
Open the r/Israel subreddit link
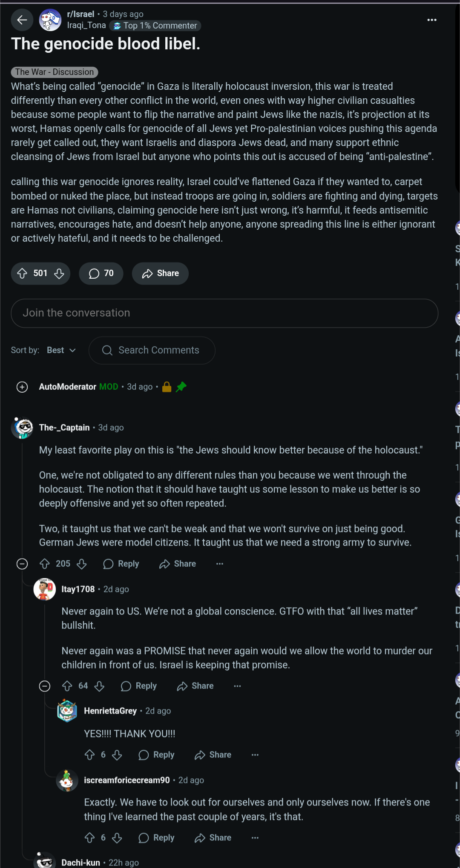click(x=80, y=14)
